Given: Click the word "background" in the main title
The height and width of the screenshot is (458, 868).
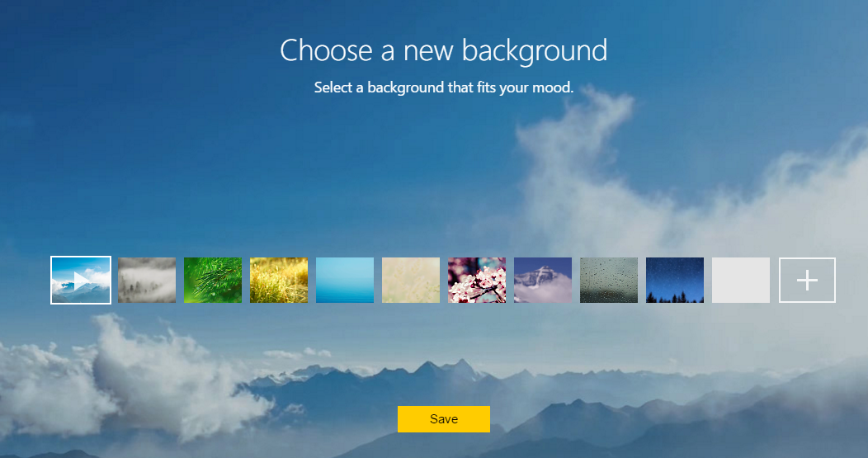Looking at the screenshot, I should tap(535, 50).
